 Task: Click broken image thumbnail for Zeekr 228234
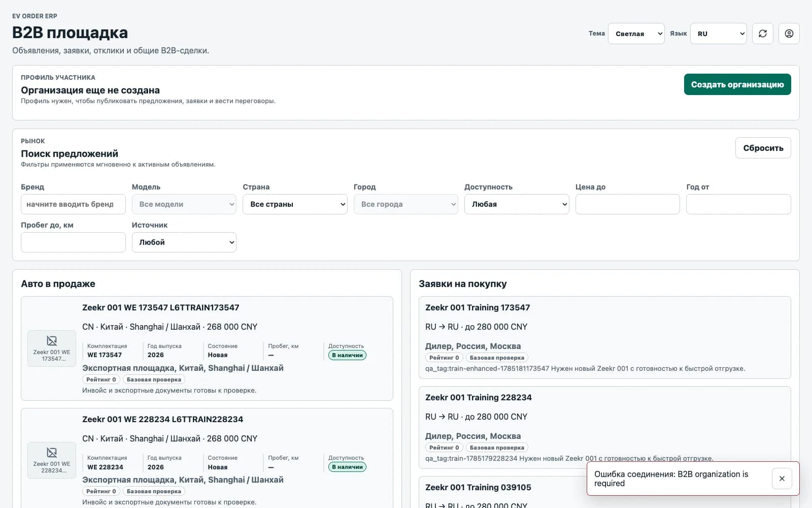coord(52,460)
